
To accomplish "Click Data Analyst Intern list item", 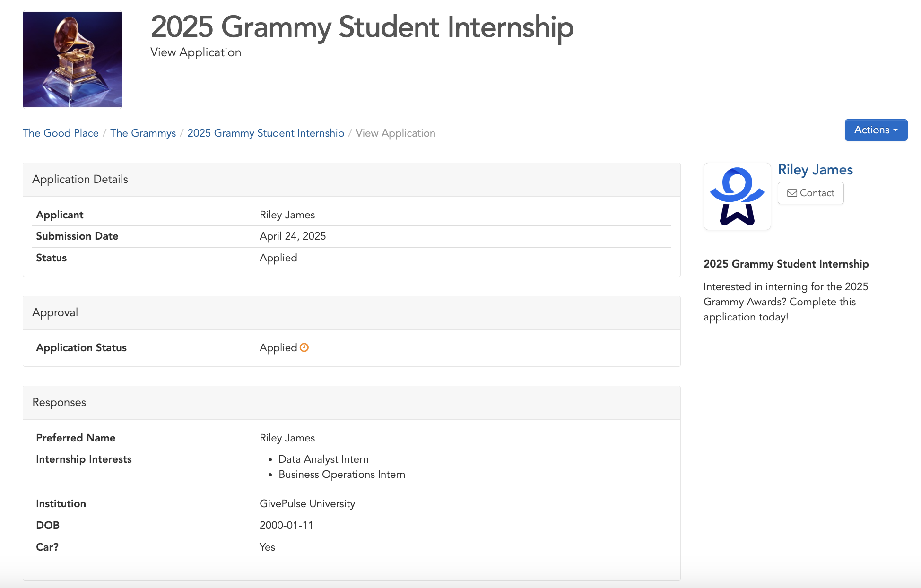I will point(323,459).
